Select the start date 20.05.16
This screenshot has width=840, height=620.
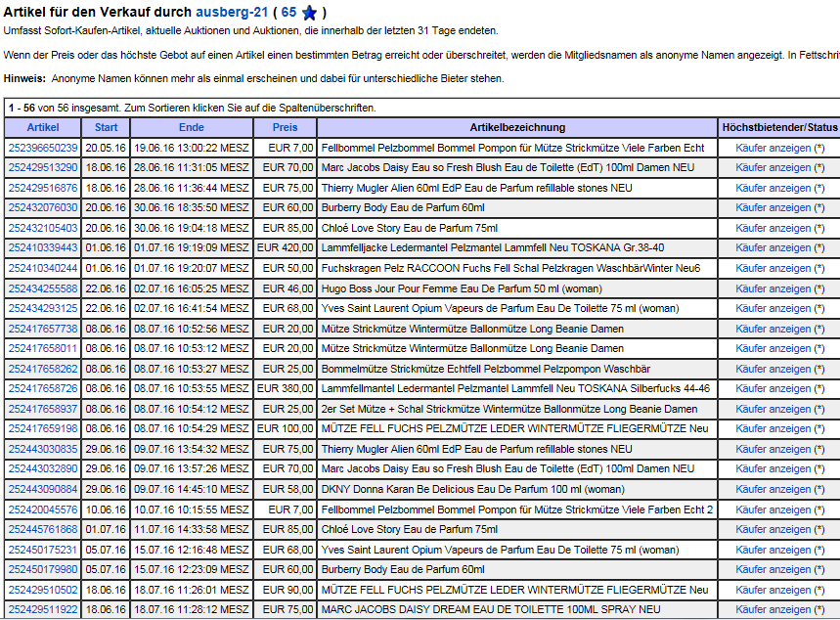106,148
